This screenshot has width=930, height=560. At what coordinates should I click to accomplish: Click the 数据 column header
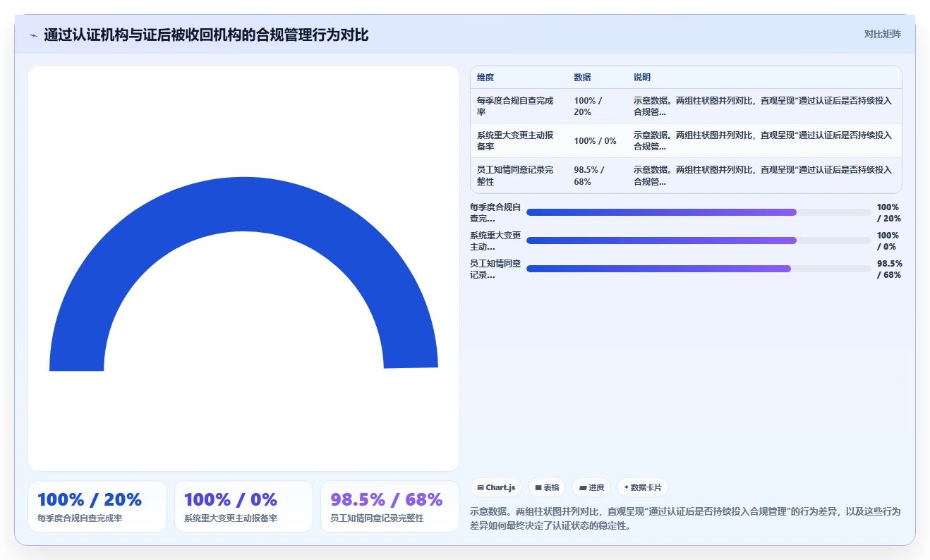pos(582,78)
